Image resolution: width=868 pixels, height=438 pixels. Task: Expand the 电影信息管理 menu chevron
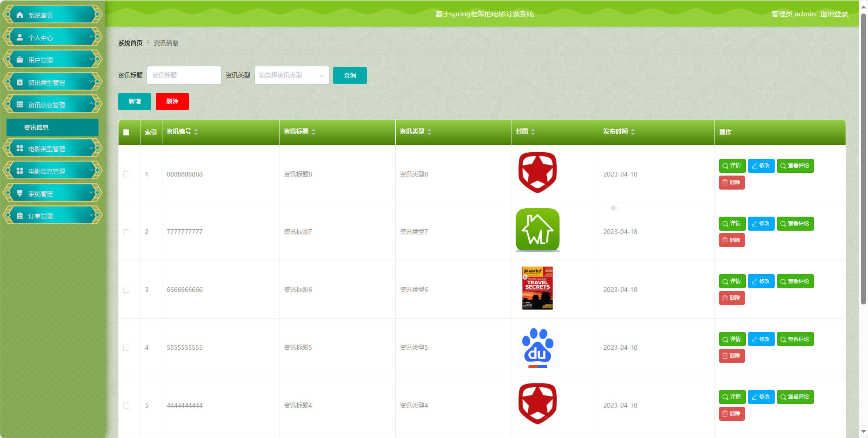click(x=91, y=170)
